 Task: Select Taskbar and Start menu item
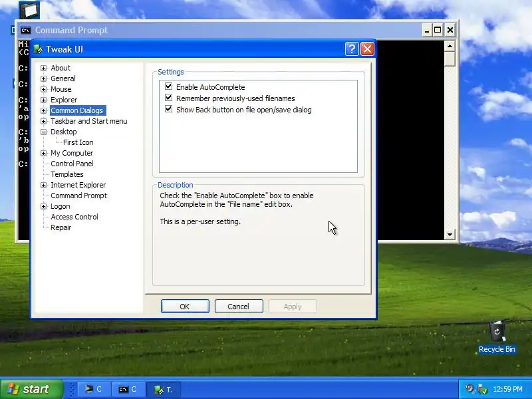(89, 121)
